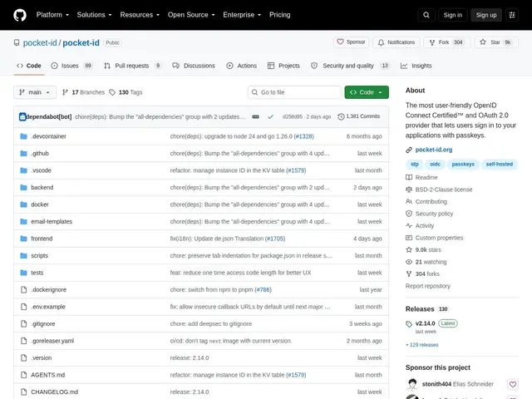The height and width of the screenshot is (399, 532).
Task: Switch to the Code tab
Action: click(29, 66)
